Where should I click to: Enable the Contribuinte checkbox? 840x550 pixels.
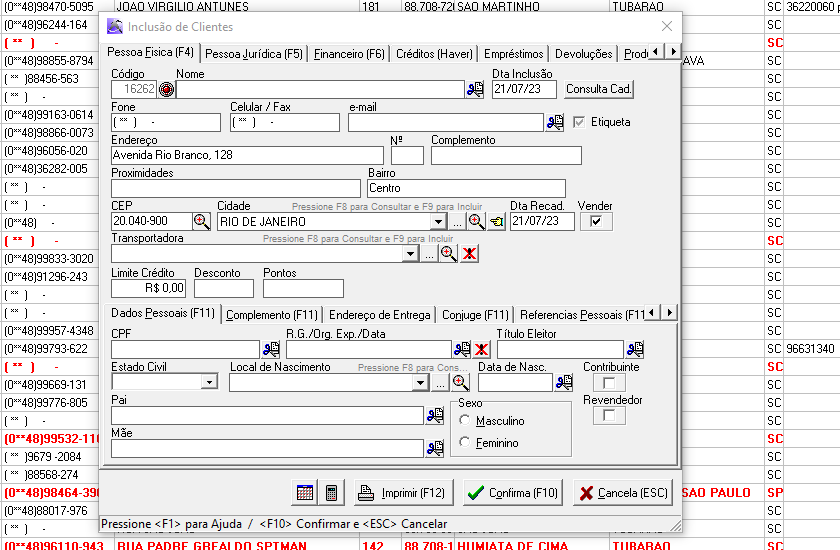point(607,382)
